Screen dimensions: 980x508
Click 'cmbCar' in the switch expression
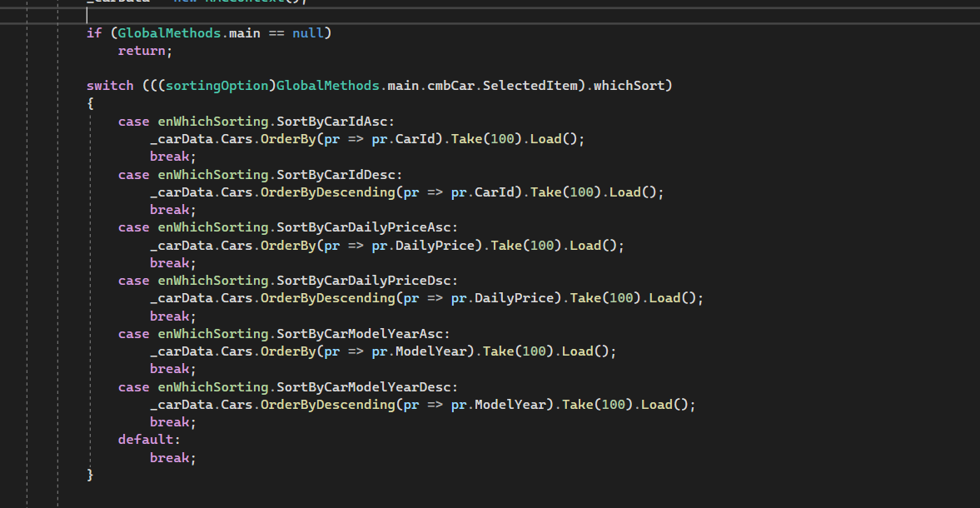coord(450,86)
